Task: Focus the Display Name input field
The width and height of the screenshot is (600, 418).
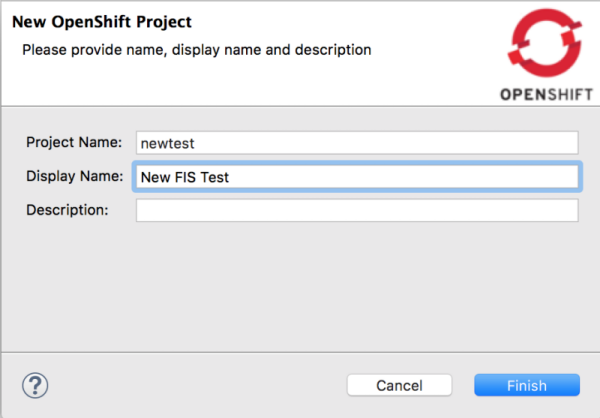Action: coord(357,177)
